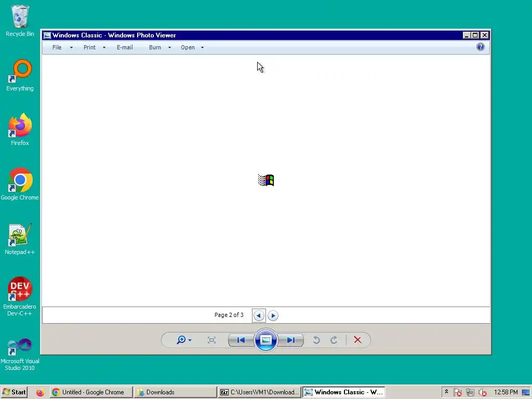This screenshot has height=399, width=532.
Task: Click the Start button
Action: pyautogui.click(x=14, y=392)
